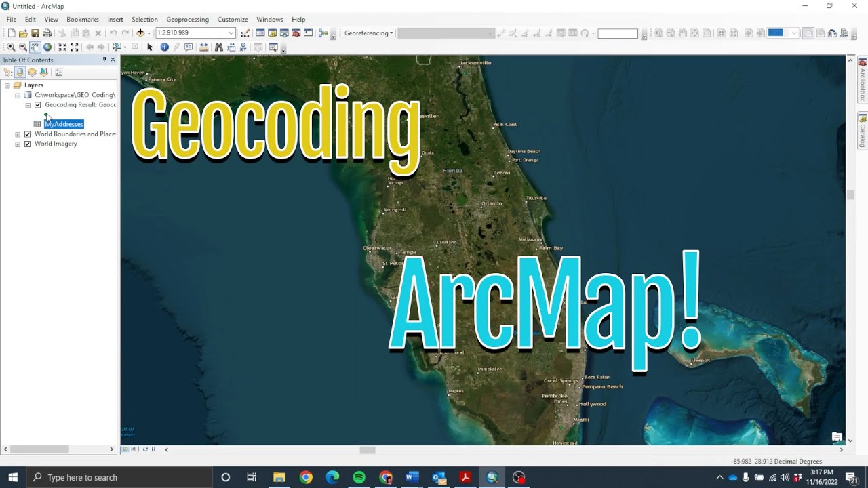868x488 pixels.
Task: Open the Search window toolbar icon
Action: (284, 33)
